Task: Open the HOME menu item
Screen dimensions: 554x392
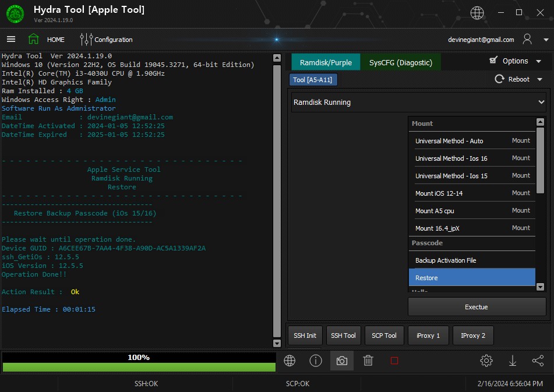Action: (56, 40)
